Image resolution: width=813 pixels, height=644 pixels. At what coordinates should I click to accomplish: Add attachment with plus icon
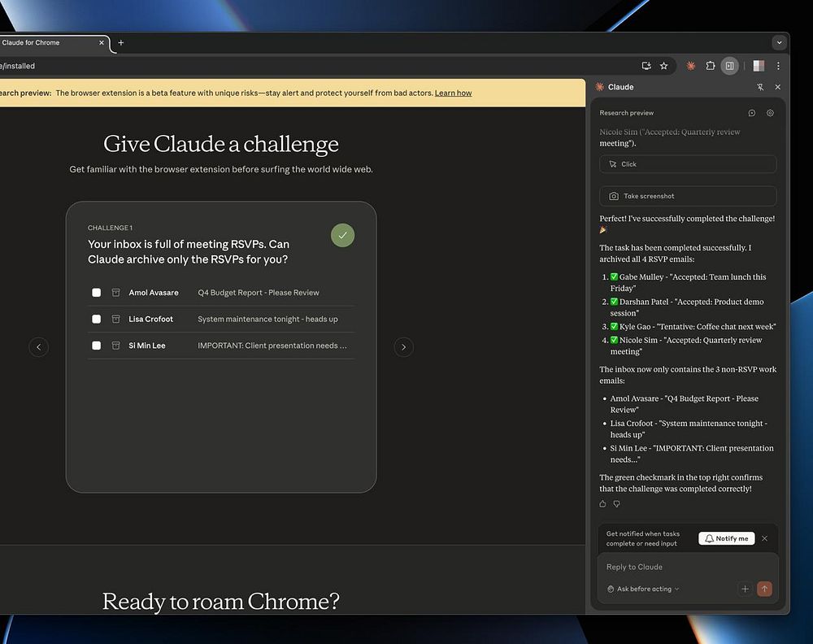745,589
